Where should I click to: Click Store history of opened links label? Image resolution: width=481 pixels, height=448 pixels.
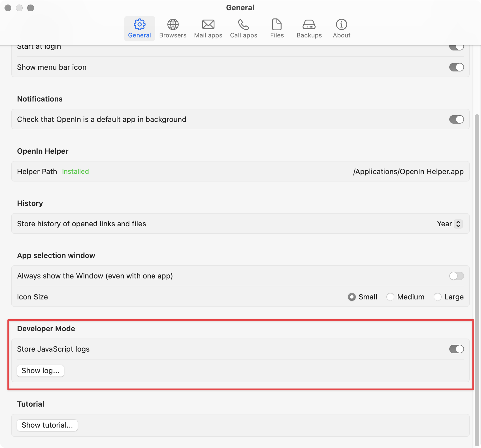[x=82, y=224]
